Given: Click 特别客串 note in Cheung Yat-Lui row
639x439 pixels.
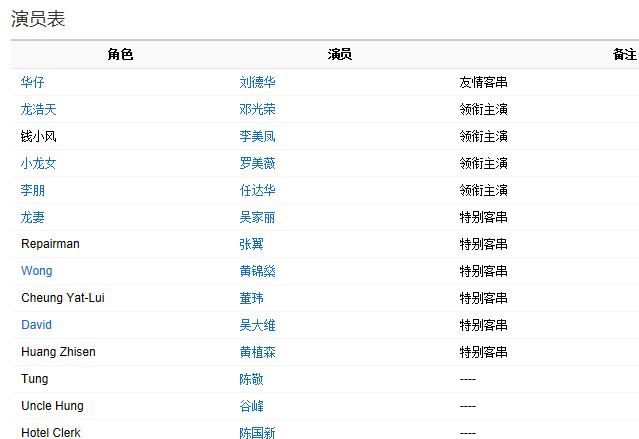Looking at the screenshot, I should tap(483, 298).
